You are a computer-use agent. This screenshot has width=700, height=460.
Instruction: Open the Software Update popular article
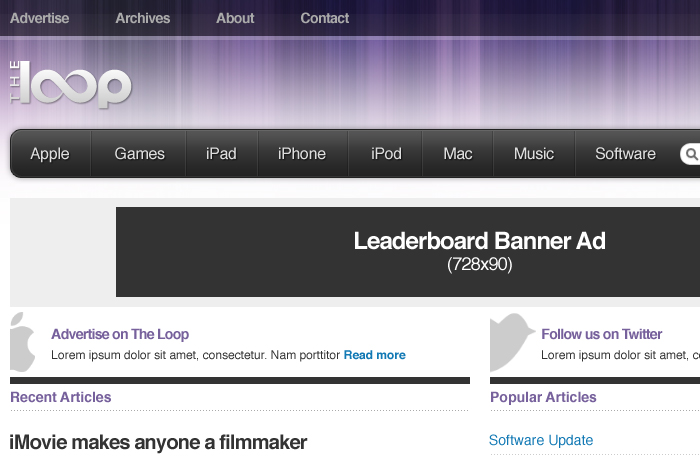pos(541,440)
